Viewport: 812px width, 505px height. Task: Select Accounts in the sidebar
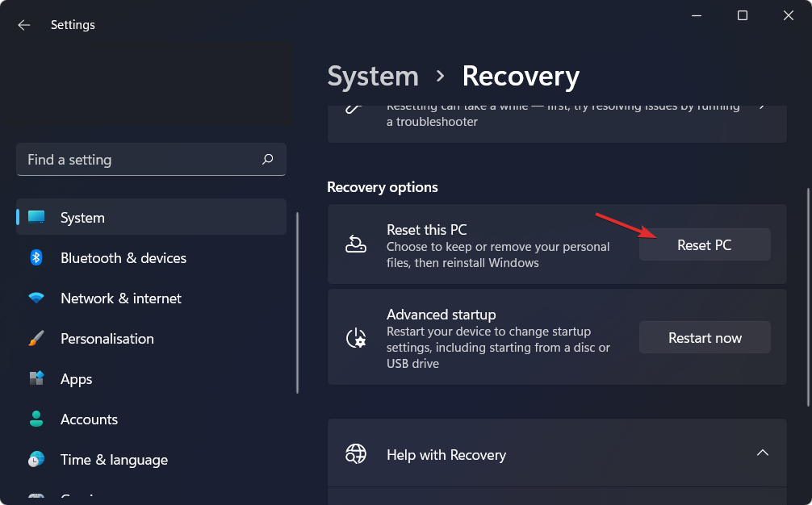coord(89,419)
